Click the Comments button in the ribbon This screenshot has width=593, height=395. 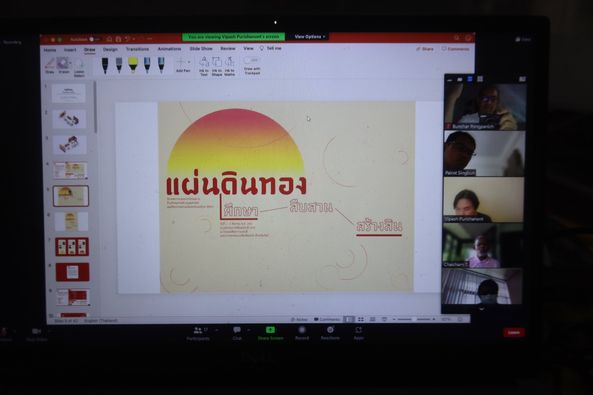pos(455,49)
